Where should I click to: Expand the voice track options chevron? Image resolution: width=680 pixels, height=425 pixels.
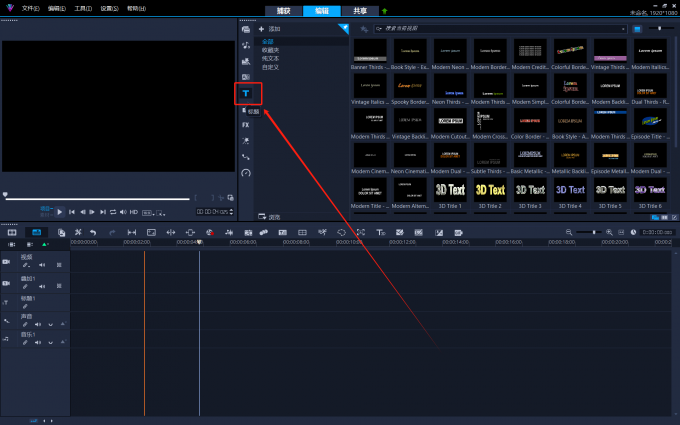[x=50, y=324]
